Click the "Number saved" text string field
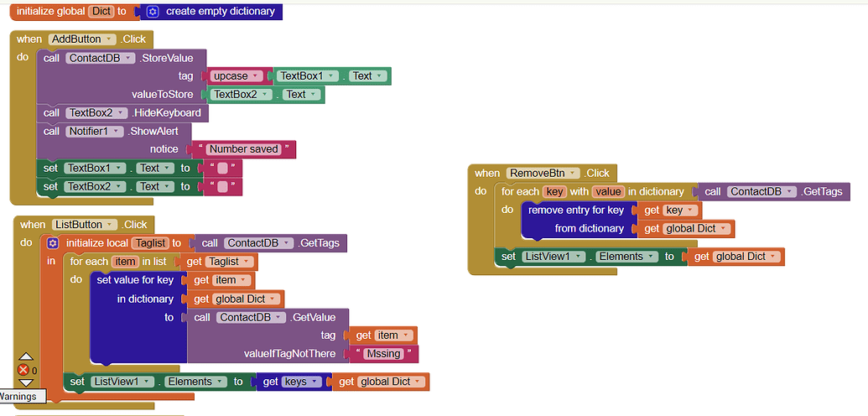 coord(243,149)
